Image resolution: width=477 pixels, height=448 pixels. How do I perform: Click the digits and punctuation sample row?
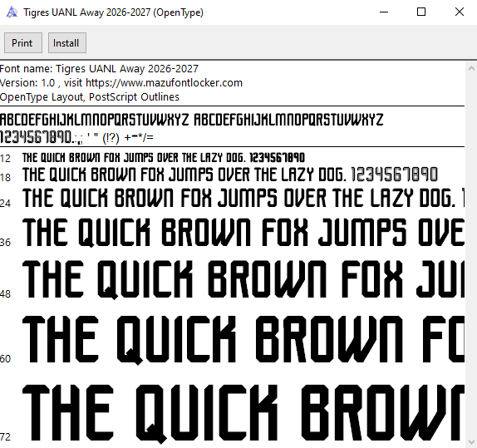pyautogui.click(x=77, y=138)
